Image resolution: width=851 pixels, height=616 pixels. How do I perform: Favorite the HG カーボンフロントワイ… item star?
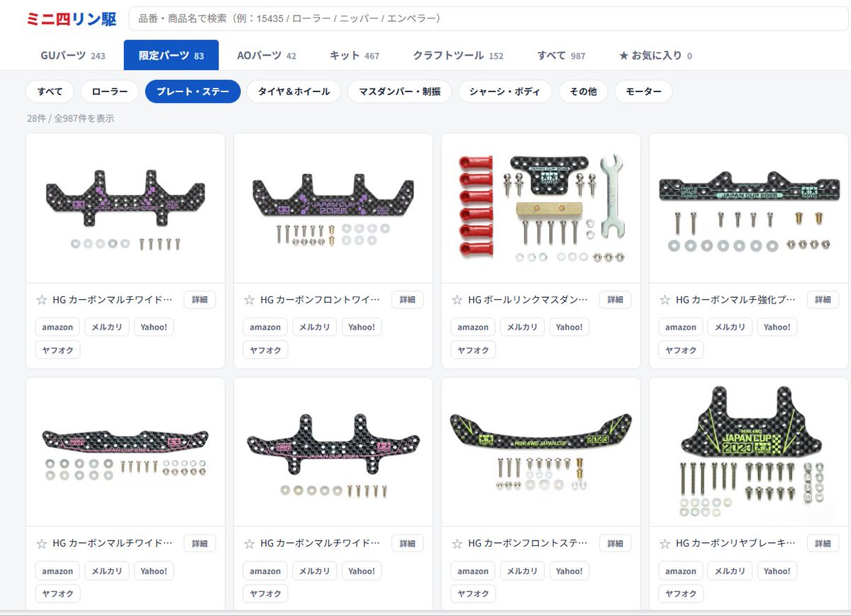pos(249,300)
